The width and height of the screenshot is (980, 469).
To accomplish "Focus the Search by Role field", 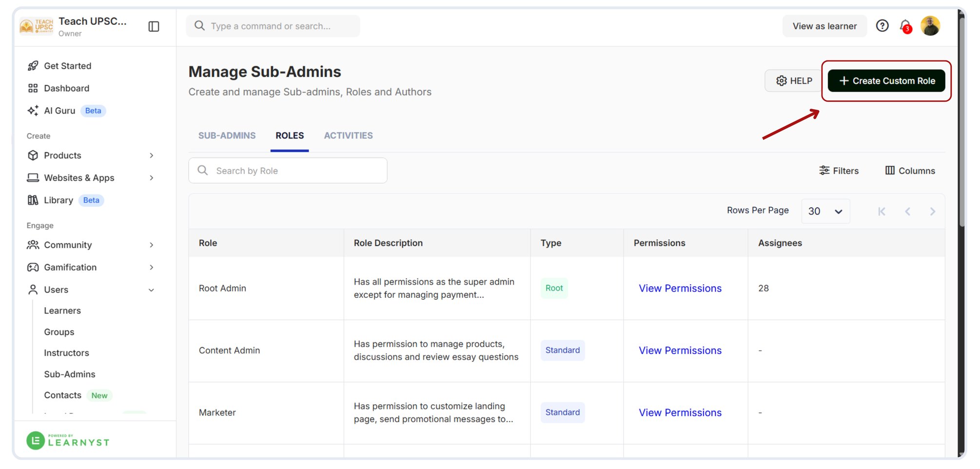I will point(288,171).
